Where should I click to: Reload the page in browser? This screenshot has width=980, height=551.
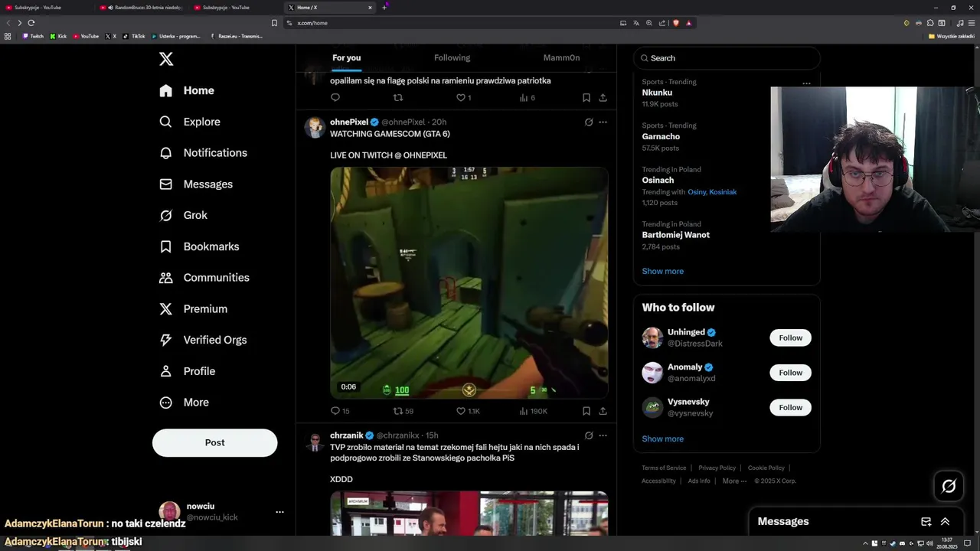coord(31,23)
